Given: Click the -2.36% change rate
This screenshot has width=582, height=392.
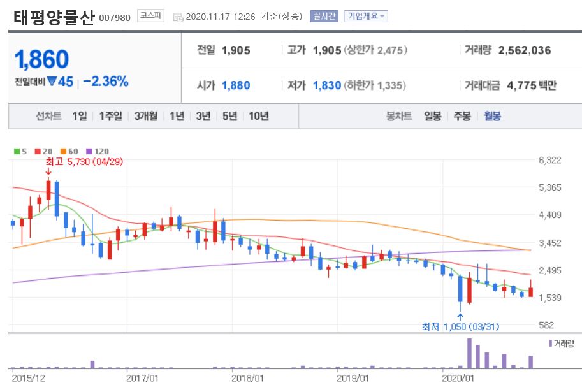Looking at the screenshot, I should coord(106,82).
